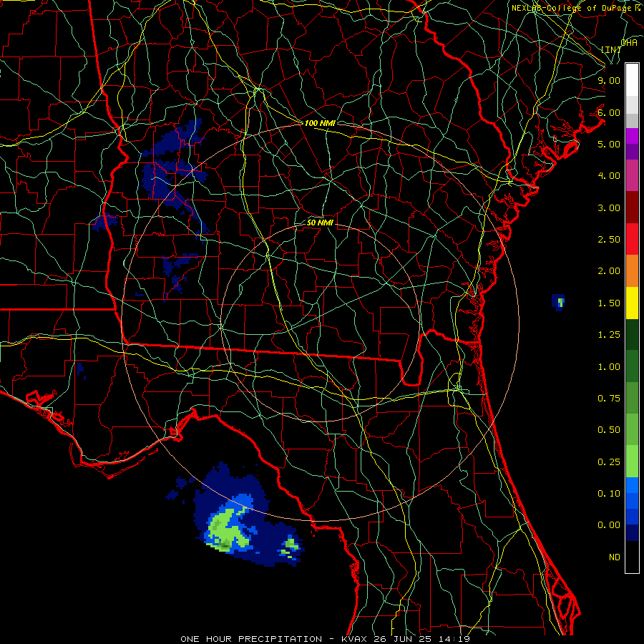The width and height of the screenshot is (644, 644).
Task: Select the orange 2.00 legend swatch
Action: (632, 270)
